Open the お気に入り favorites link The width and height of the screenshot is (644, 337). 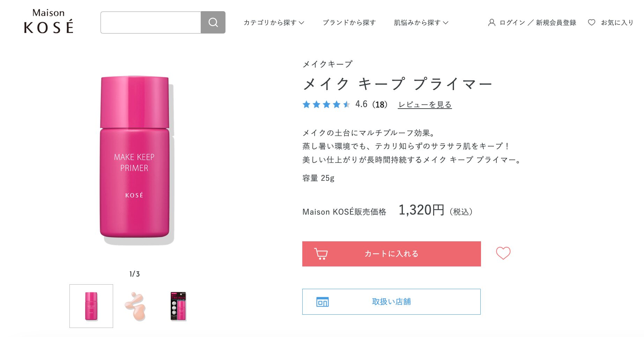point(617,23)
